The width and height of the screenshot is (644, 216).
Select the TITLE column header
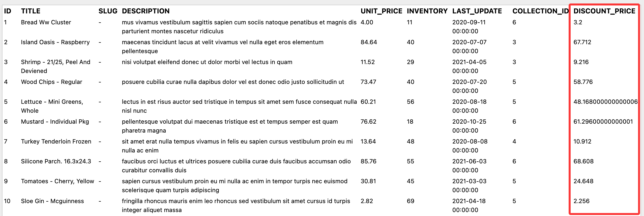click(x=30, y=11)
